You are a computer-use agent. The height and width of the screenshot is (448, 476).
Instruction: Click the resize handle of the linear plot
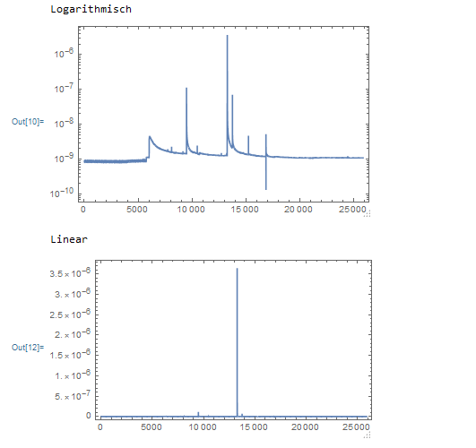[367, 435]
